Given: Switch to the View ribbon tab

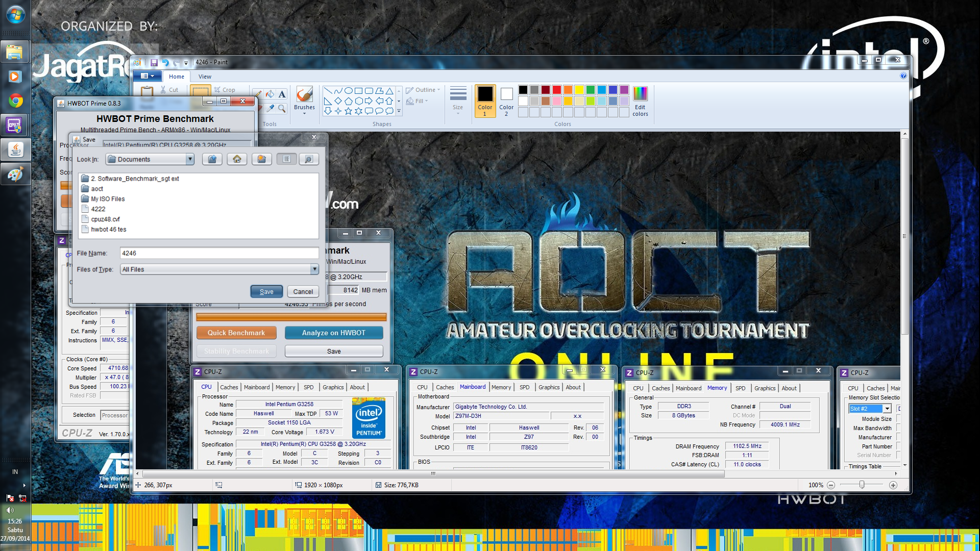Looking at the screenshot, I should pyautogui.click(x=205, y=77).
